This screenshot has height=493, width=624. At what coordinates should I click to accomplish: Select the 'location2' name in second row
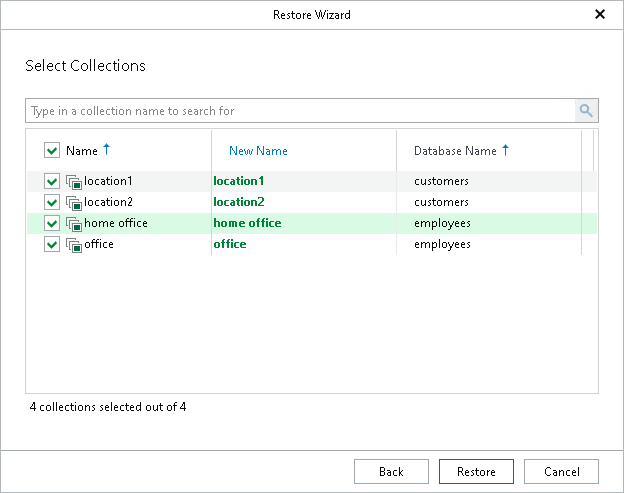[x=108, y=202]
